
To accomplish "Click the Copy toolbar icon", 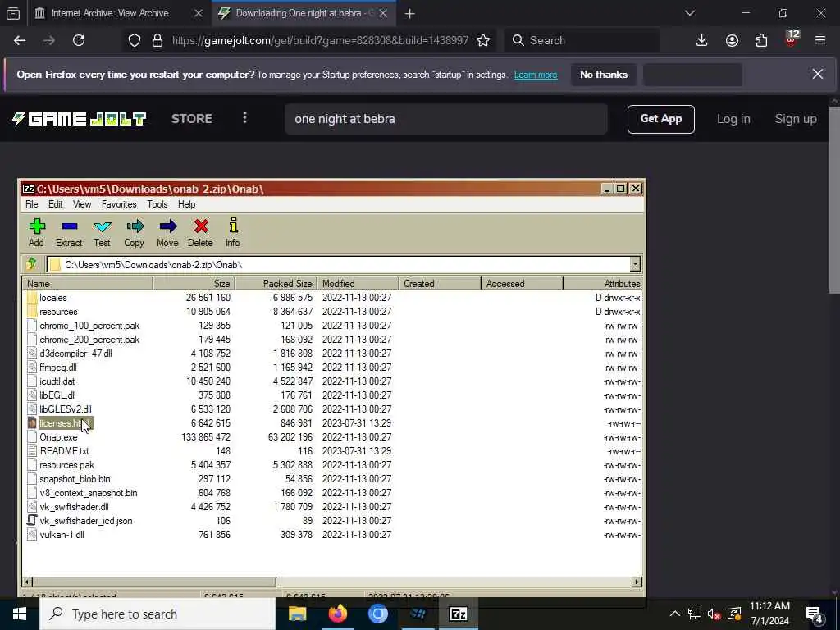I will (135, 232).
